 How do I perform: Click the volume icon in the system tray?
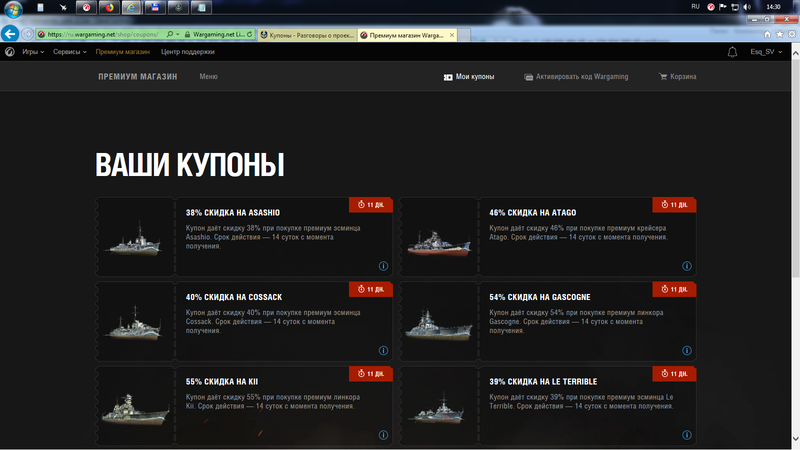click(747, 7)
